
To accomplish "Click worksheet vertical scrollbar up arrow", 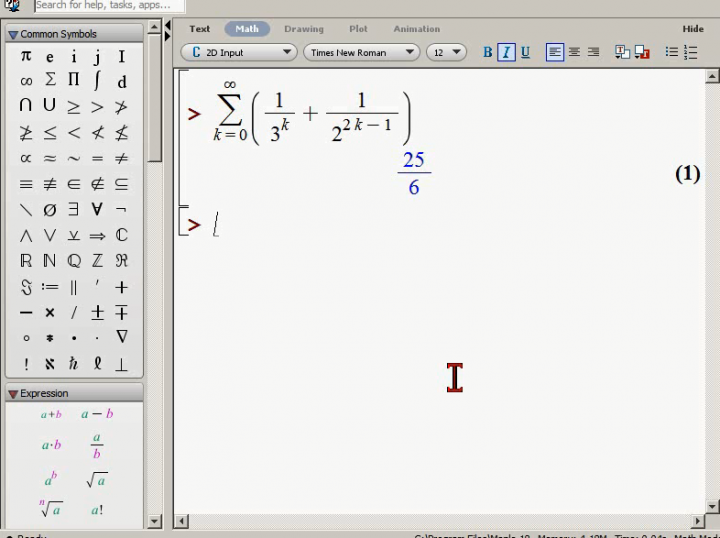I will point(712,77).
